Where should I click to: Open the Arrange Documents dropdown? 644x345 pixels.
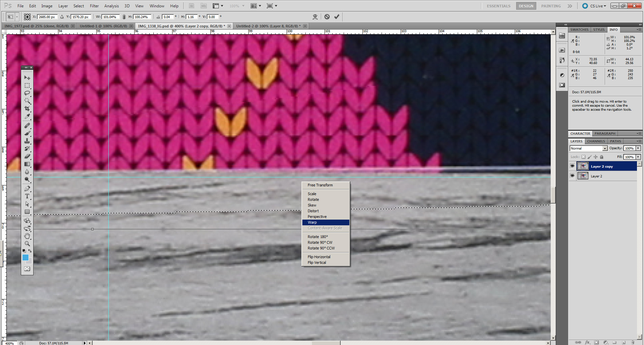tap(256, 6)
